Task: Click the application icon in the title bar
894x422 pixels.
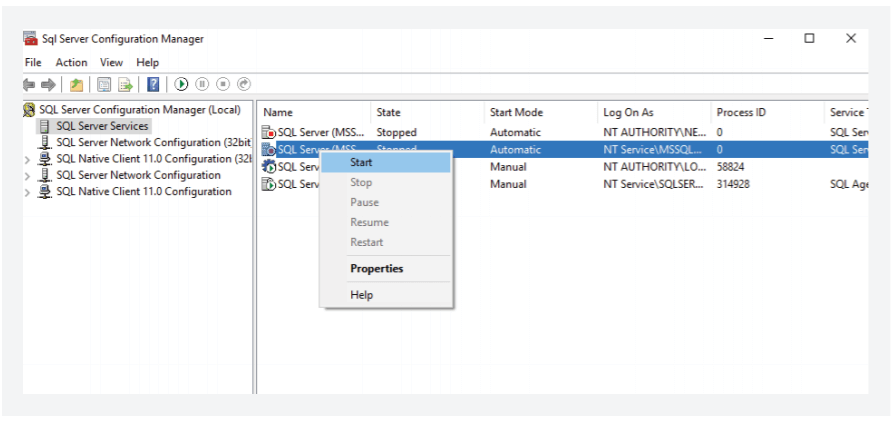Action: [x=30, y=39]
